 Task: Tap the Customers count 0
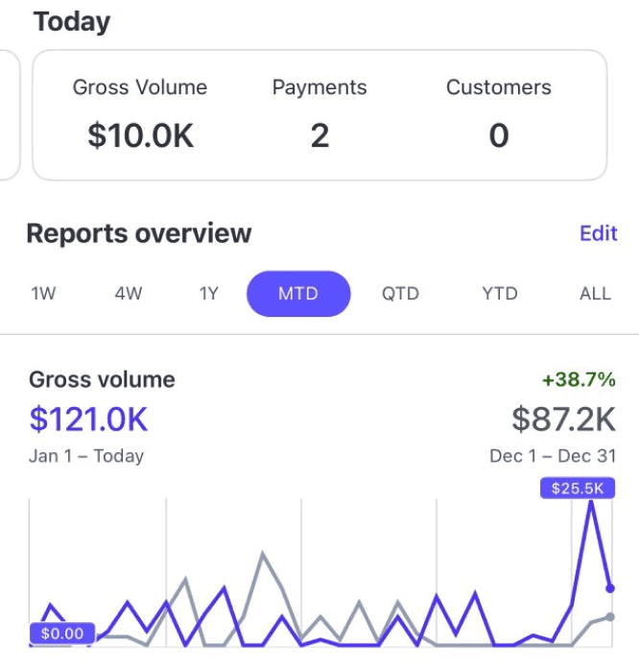499,135
